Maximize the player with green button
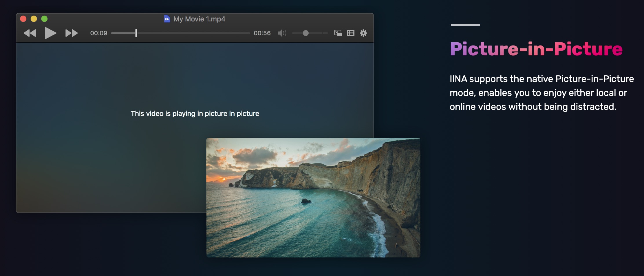This screenshot has width=644, height=276. pos(44,19)
